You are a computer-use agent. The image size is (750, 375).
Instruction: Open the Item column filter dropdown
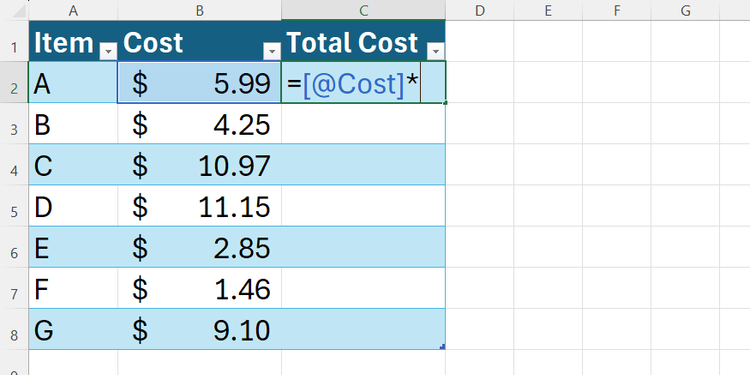click(108, 51)
